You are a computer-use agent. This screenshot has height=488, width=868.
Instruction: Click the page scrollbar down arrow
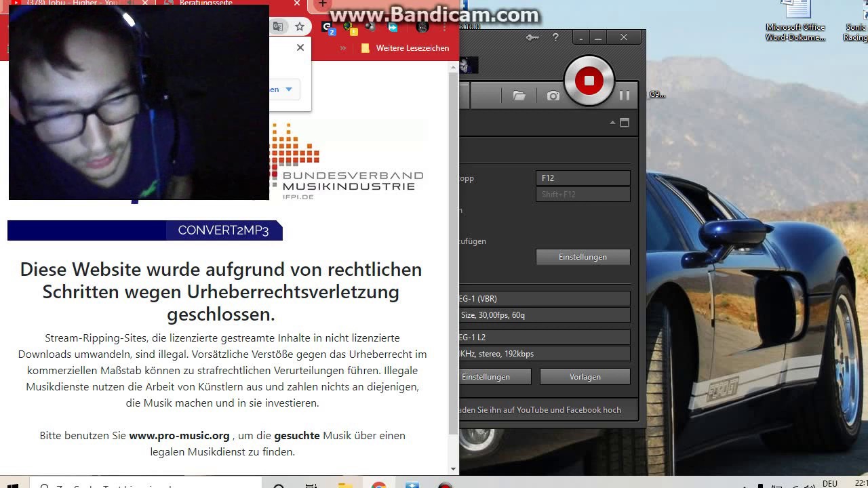[x=453, y=468]
